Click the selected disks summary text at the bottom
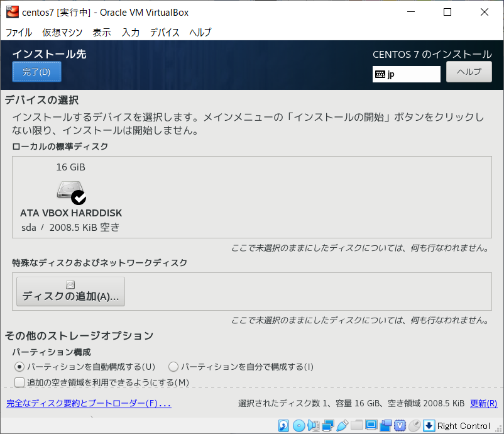Screen dimensions: 504x434 pos(351,403)
